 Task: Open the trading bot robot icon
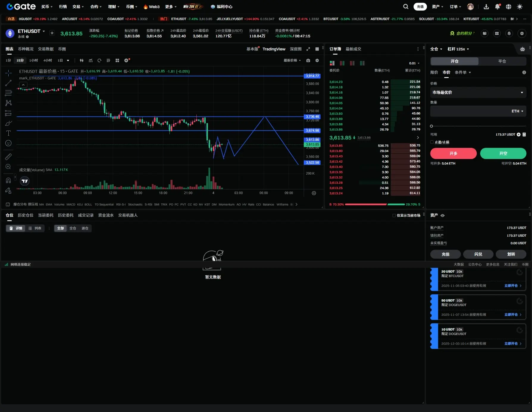coord(522,49)
